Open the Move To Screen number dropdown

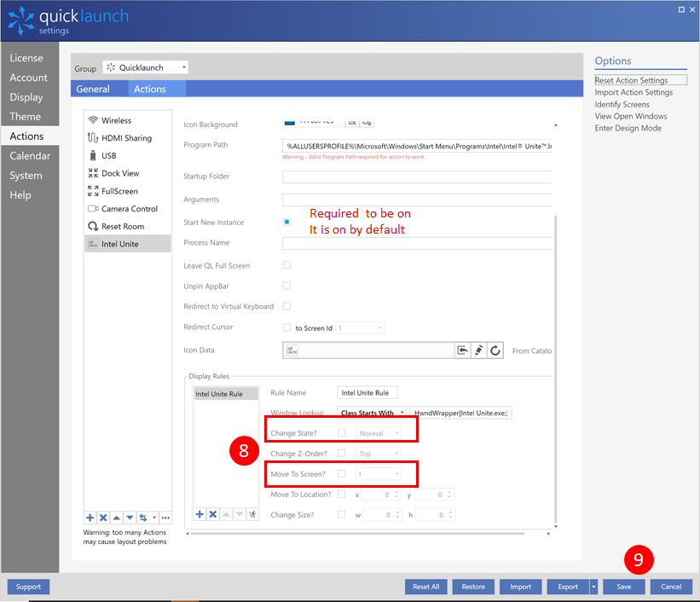[378, 474]
